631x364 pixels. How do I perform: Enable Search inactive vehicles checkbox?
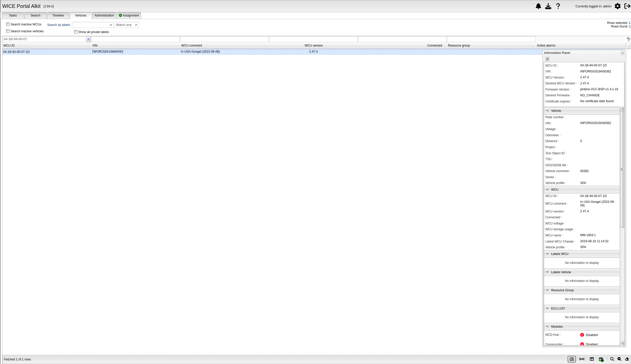pyautogui.click(x=8, y=31)
